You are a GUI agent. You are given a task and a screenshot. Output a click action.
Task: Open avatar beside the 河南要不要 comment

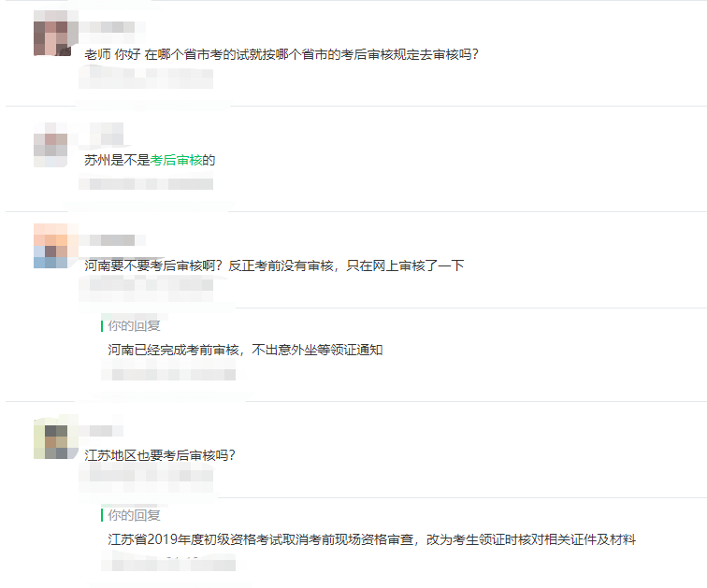(50, 246)
